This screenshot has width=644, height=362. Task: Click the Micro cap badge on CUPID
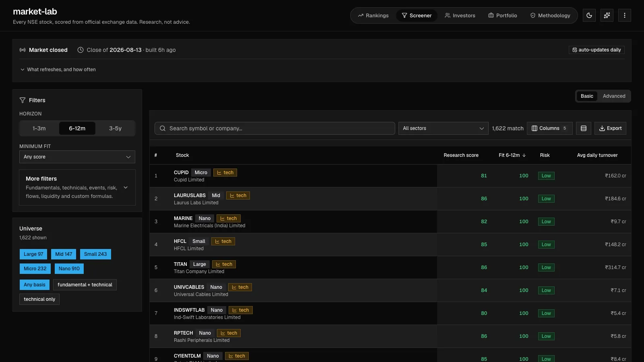[201, 173]
